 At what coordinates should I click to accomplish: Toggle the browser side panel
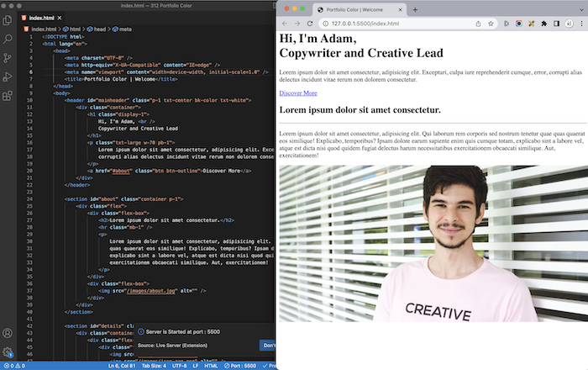(556, 24)
